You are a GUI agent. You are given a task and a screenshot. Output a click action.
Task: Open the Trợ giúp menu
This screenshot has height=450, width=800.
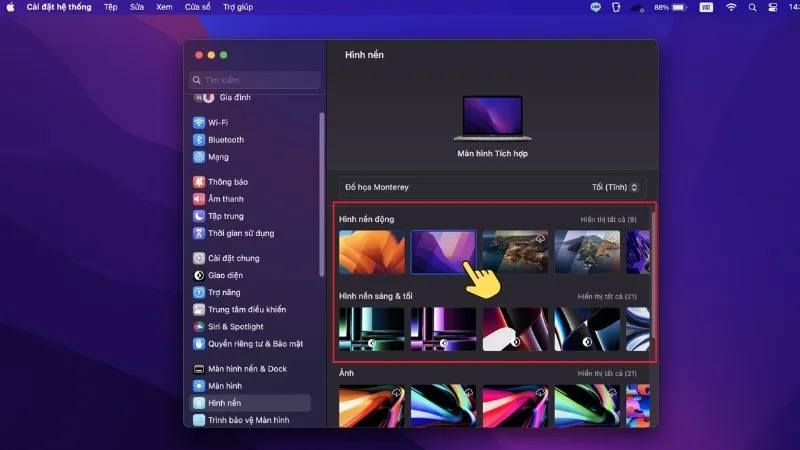pos(236,7)
